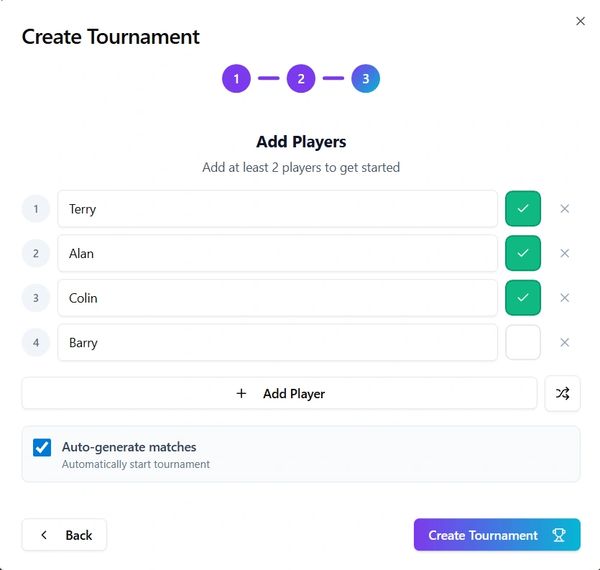Viewport: 600px width, 570px height.
Task: Click the Barry name input field
Action: coord(277,342)
